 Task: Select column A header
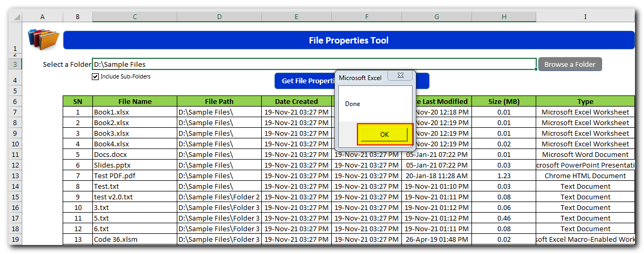point(42,17)
